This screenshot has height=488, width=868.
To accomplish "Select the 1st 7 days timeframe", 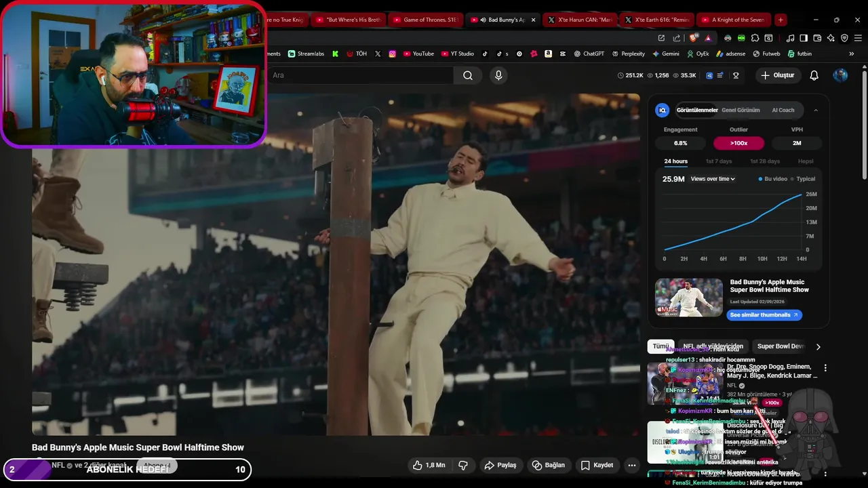I will 719,161.
